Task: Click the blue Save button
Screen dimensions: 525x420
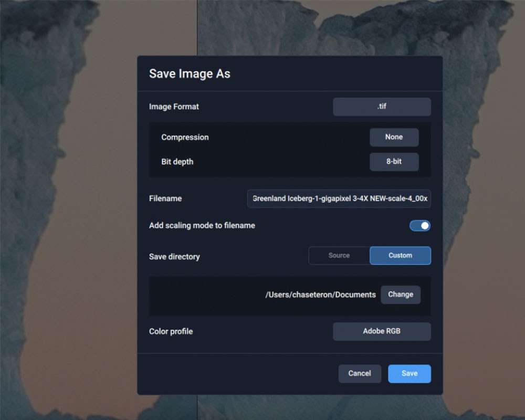Action: [x=409, y=373]
